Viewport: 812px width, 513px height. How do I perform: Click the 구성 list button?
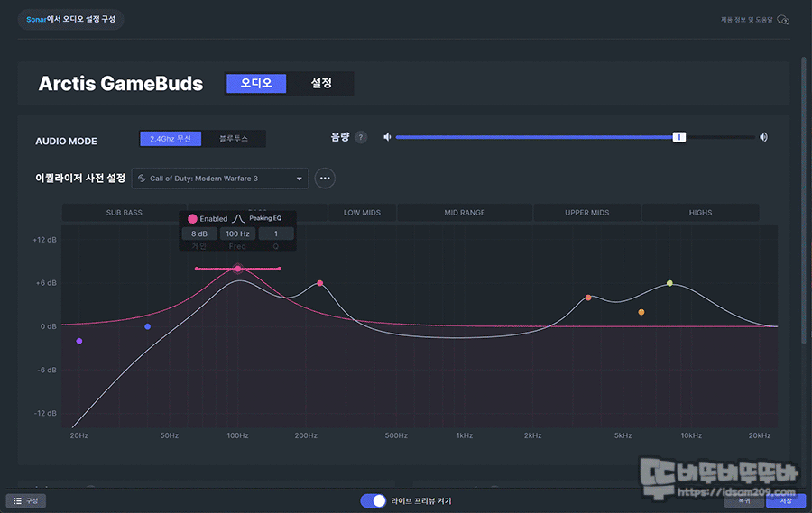tap(26, 500)
